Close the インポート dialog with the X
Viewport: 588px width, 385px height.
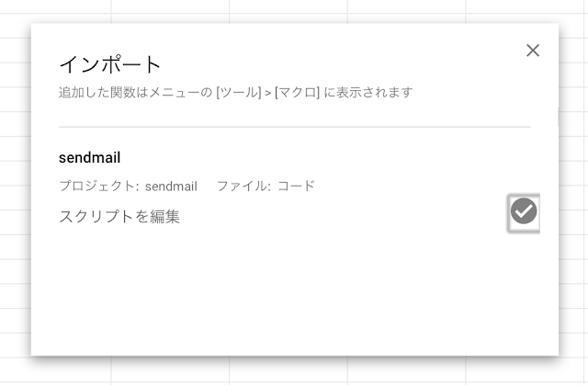point(533,51)
